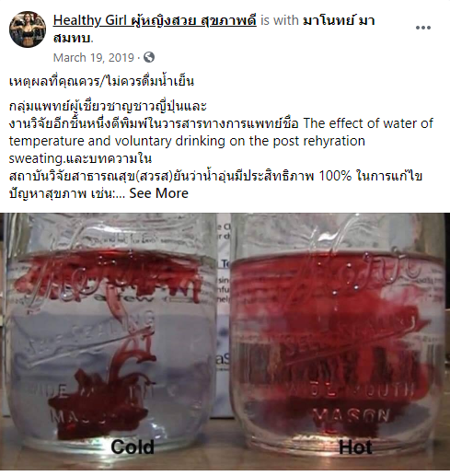450x476 pixels.
Task: Open the March 19, 2019 post timestamp
Action: 94,58
